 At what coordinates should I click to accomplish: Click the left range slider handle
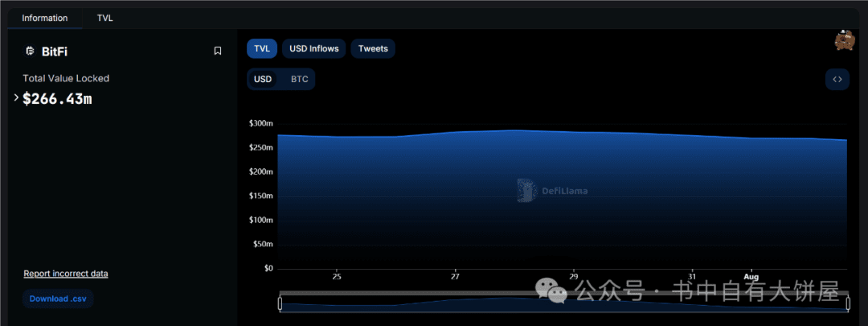click(x=280, y=303)
